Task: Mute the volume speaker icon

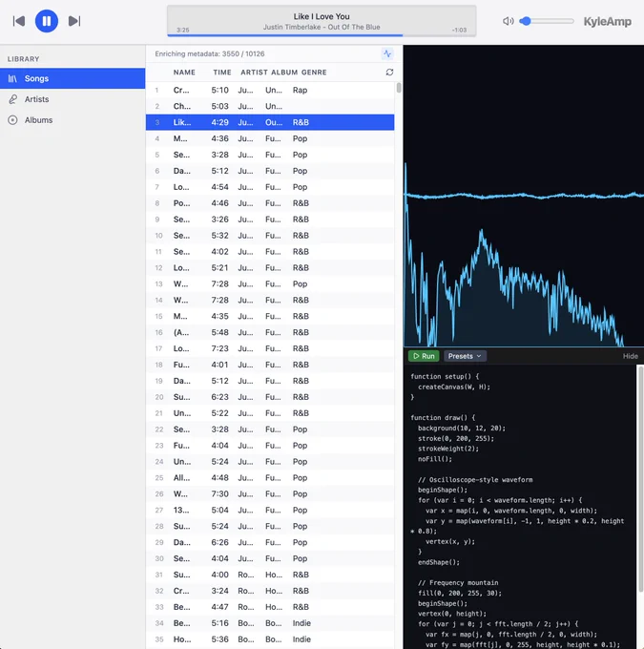Action: pos(508,21)
